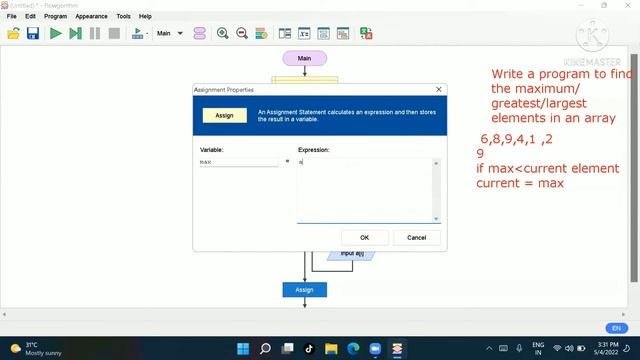
Task: Confirm assignment with the OK button
Action: click(x=364, y=238)
